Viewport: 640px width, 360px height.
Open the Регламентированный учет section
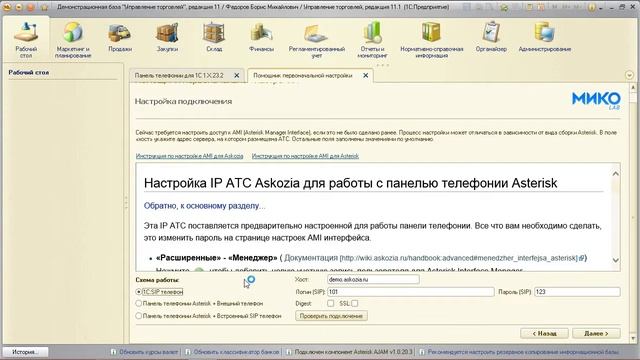tap(316, 40)
